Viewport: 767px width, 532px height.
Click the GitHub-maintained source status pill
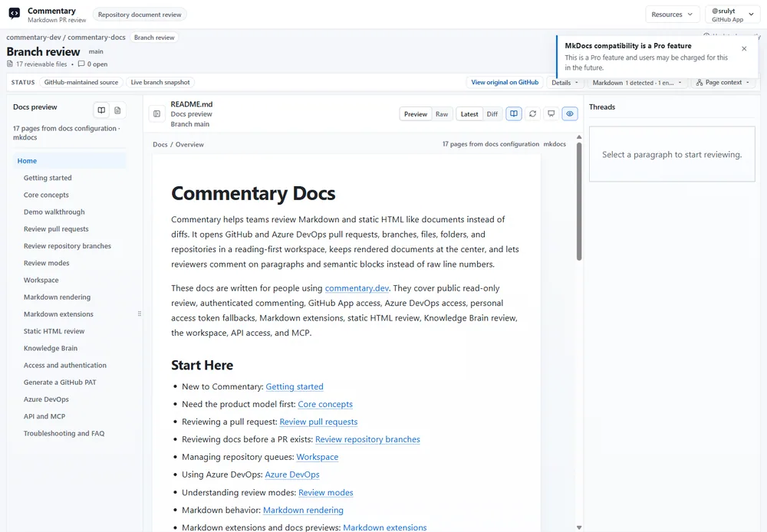click(x=81, y=83)
